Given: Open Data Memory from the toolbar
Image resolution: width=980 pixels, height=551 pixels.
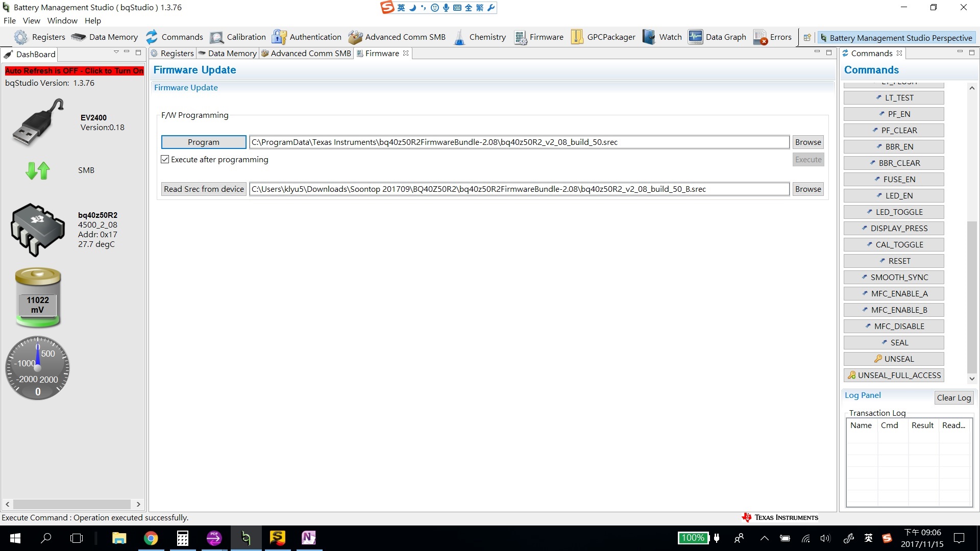Looking at the screenshot, I should (x=104, y=37).
